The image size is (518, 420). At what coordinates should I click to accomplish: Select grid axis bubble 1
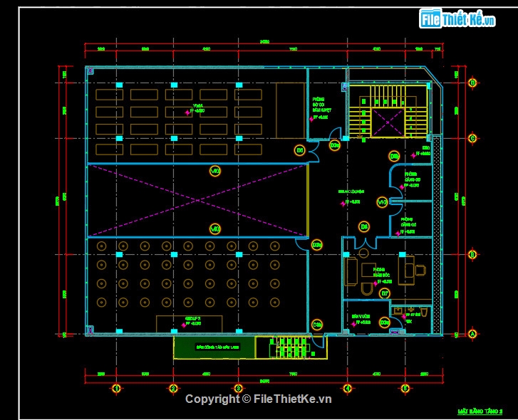[116, 389]
